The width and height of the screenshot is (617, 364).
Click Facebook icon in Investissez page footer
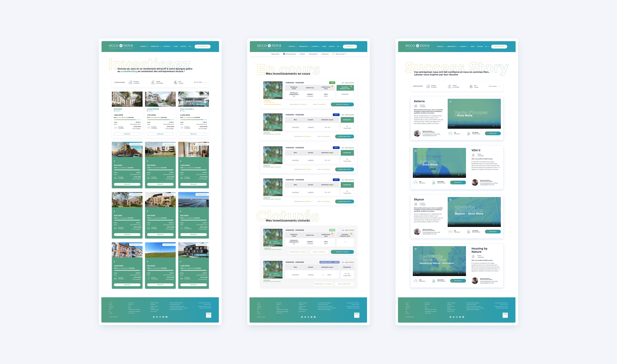pyautogui.click(x=154, y=317)
